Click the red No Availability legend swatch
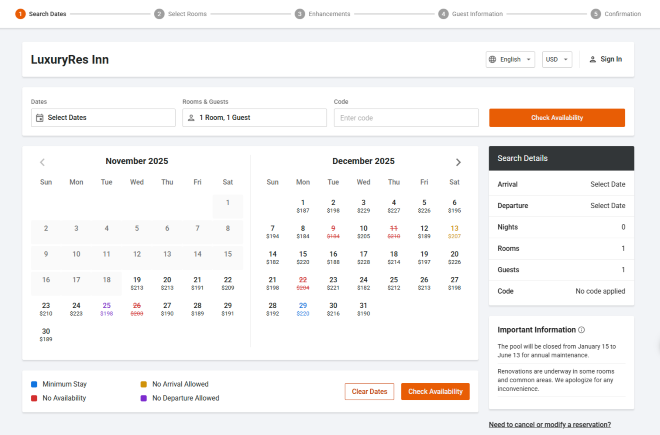Viewport: 660px width, 435px height. tap(34, 398)
